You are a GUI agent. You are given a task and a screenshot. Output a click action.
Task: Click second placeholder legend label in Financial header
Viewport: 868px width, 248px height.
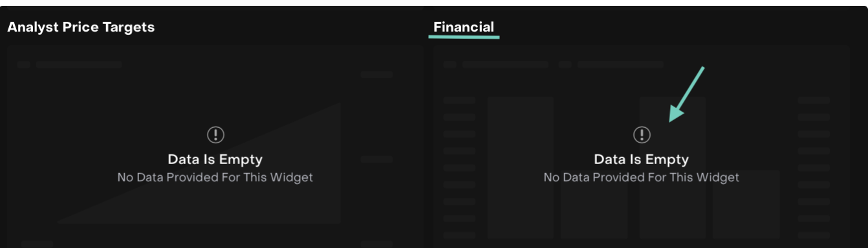coord(620,65)
